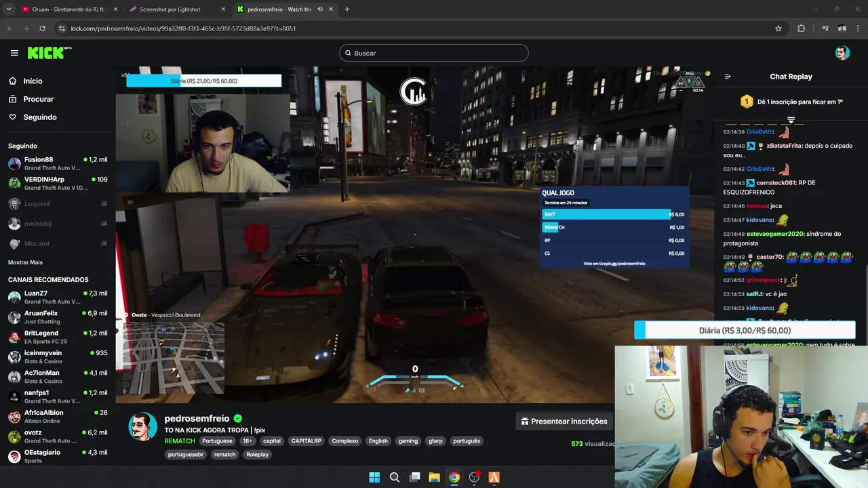Open VERDINHArp channel in sidebar
This screenshot has width=868, height=488.
58,183
